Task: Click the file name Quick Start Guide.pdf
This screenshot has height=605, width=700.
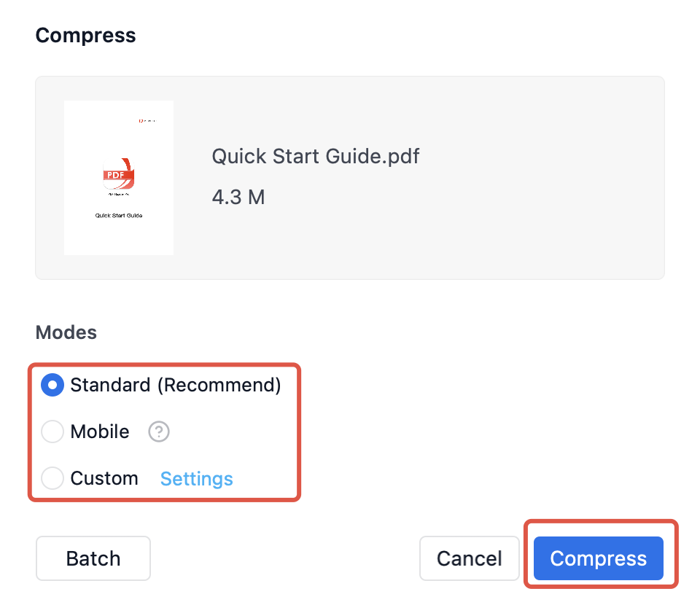Action: pyautogui.click(x=315, y=156)
